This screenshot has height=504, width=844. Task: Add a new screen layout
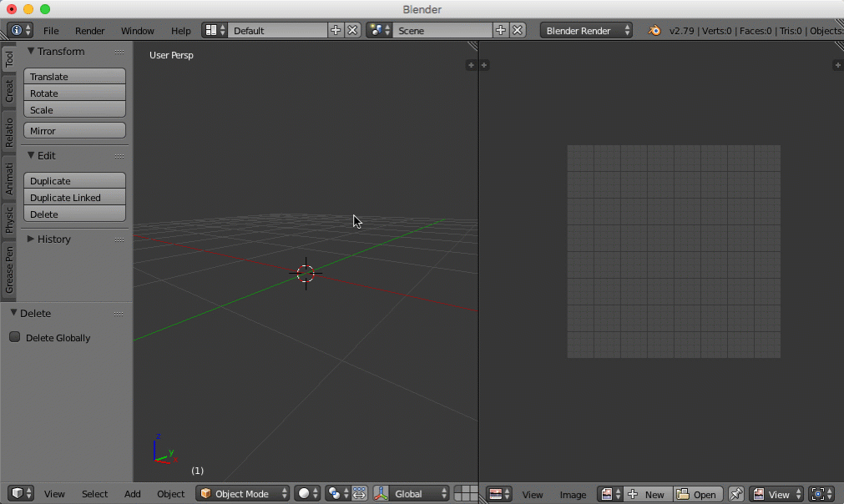336,30
